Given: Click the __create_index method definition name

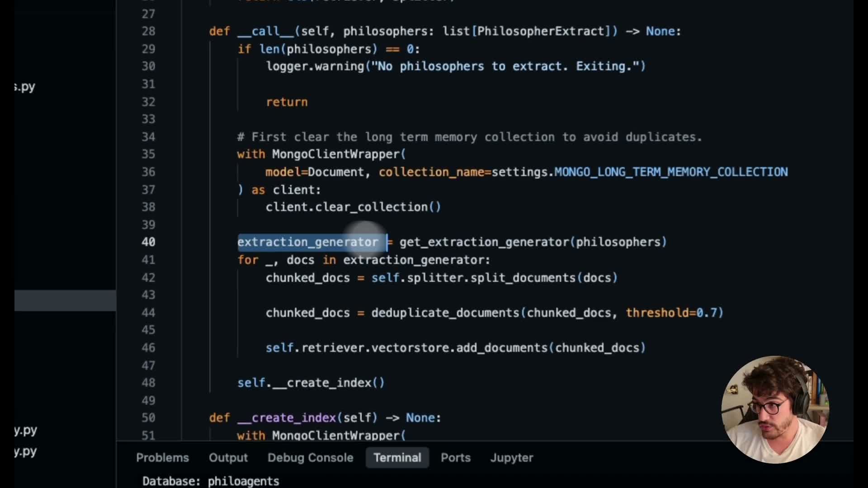Looking at the screenshot, I should pos(286,418).
